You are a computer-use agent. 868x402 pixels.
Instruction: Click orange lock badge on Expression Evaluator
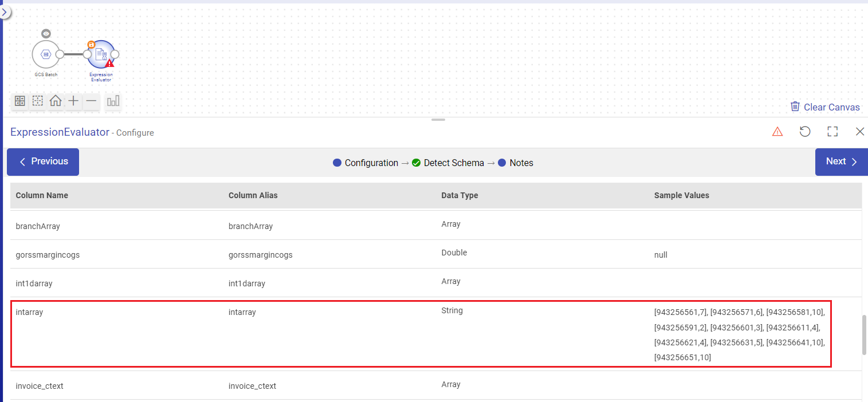91,44
